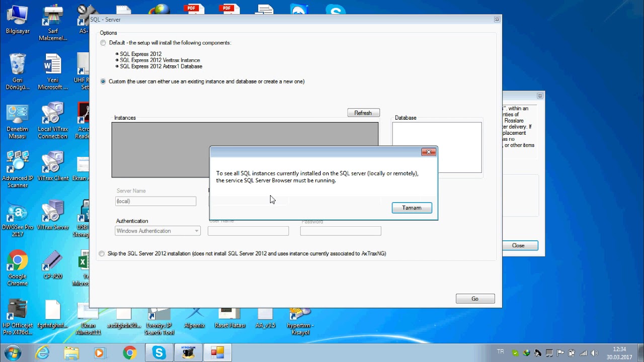Open DWGSee Pro 2017 desktop icon
This screenshot has height=362, width=644.
click(x=18, y=219)
